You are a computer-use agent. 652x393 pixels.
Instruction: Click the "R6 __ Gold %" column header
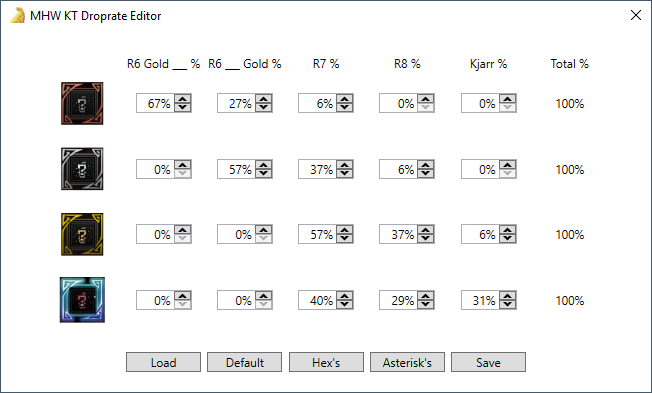pyautogui.click(x=244, y=64)
